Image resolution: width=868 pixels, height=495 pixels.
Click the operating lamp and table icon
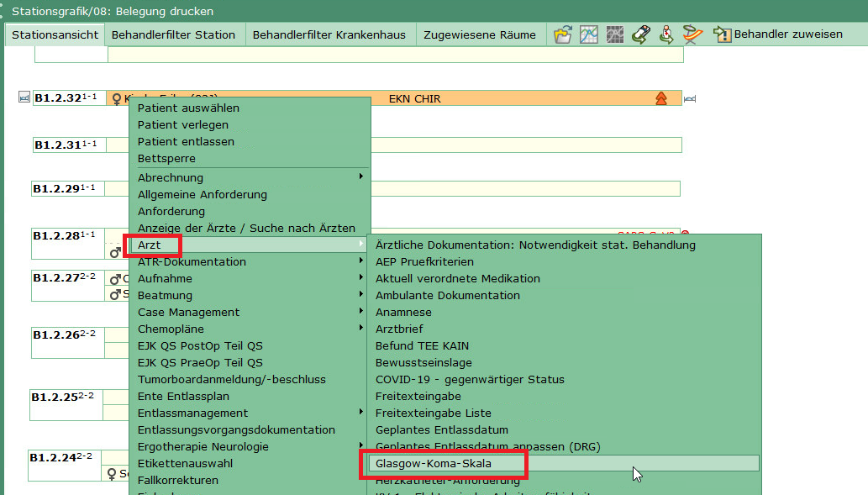click(692, 34)
